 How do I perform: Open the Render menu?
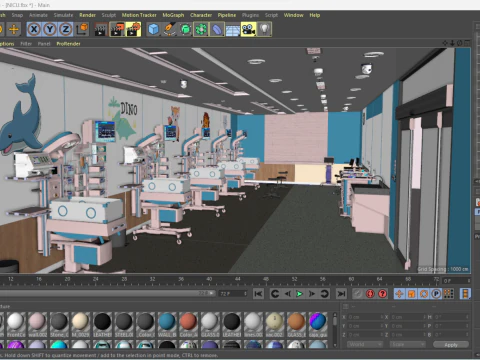87,15
